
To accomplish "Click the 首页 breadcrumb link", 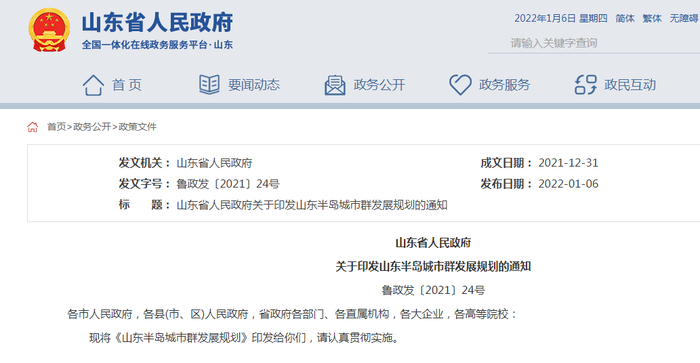I will 57,127.
